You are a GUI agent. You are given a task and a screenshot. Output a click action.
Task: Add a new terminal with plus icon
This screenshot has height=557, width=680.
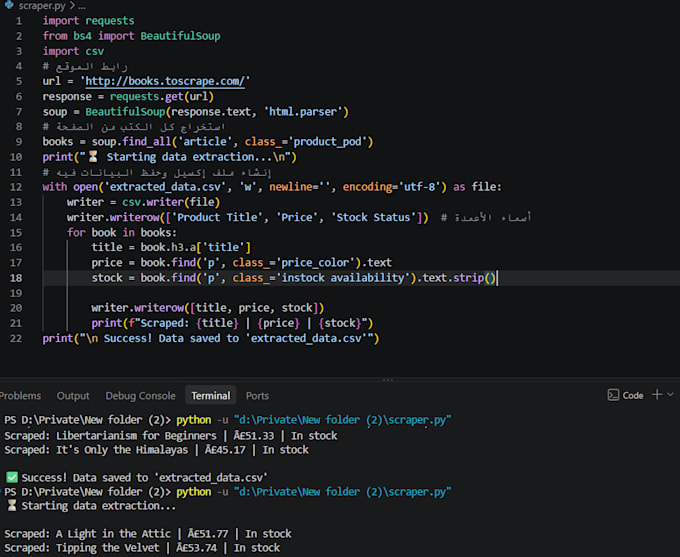click(657, 394)
